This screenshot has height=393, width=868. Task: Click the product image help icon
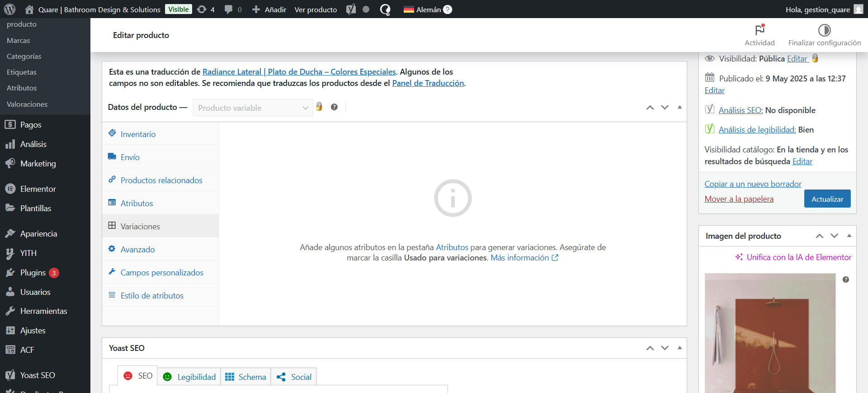click(846, 279)
